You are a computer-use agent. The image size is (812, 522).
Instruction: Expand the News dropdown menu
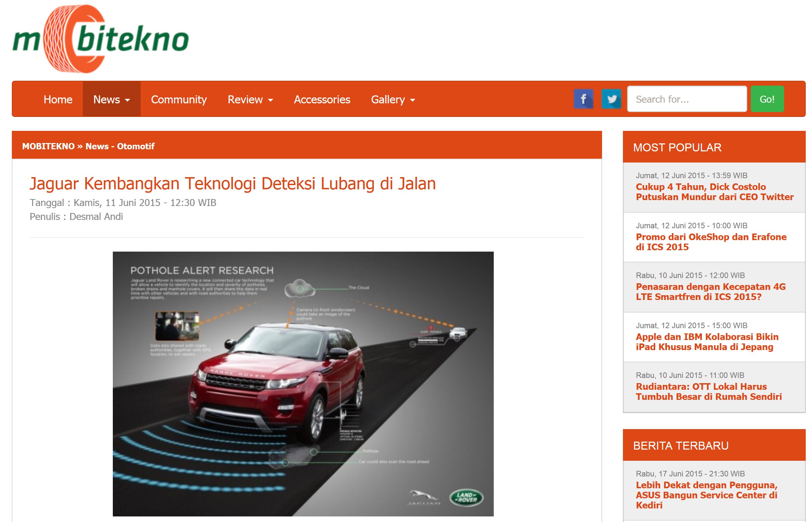[111, 100]
